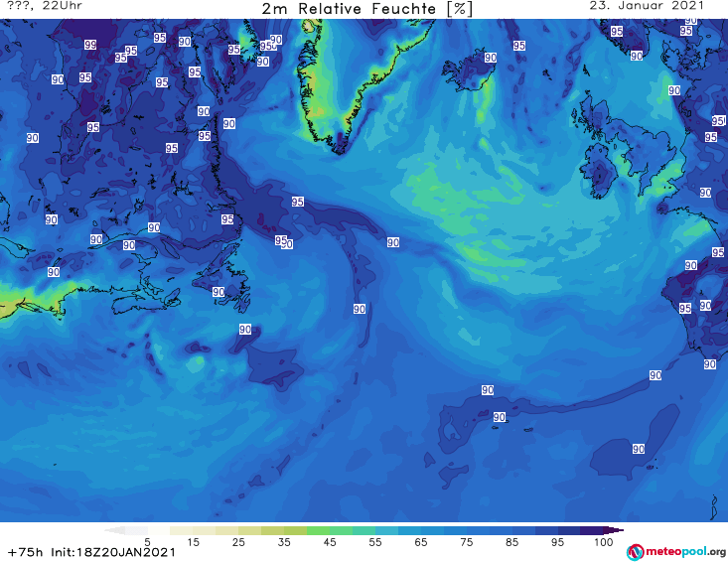Click the date "23. Januar 2021"
The image size is (728, 562).
click(x=647, y=6)
